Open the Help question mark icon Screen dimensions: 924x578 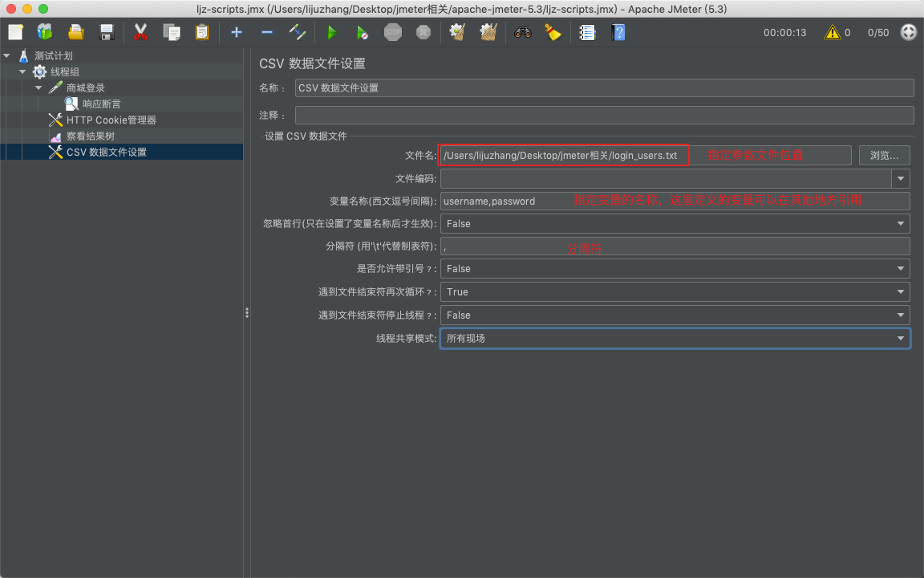coord(618,32)
